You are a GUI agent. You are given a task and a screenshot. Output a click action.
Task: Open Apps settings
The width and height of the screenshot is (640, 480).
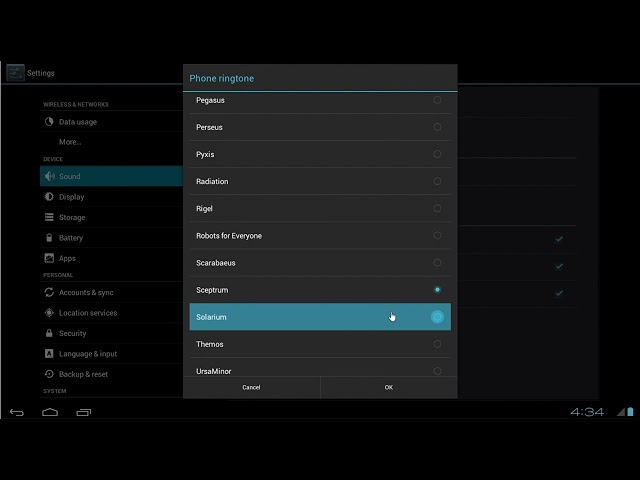click(x=111, y=258)
